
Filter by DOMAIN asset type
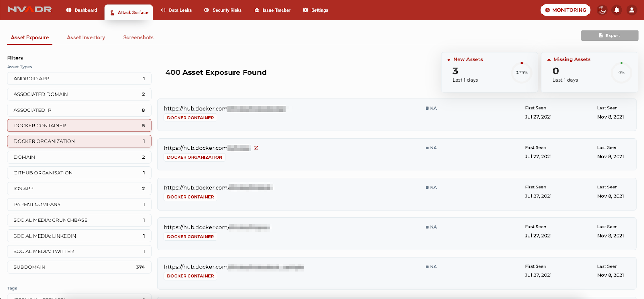[79, 157]
